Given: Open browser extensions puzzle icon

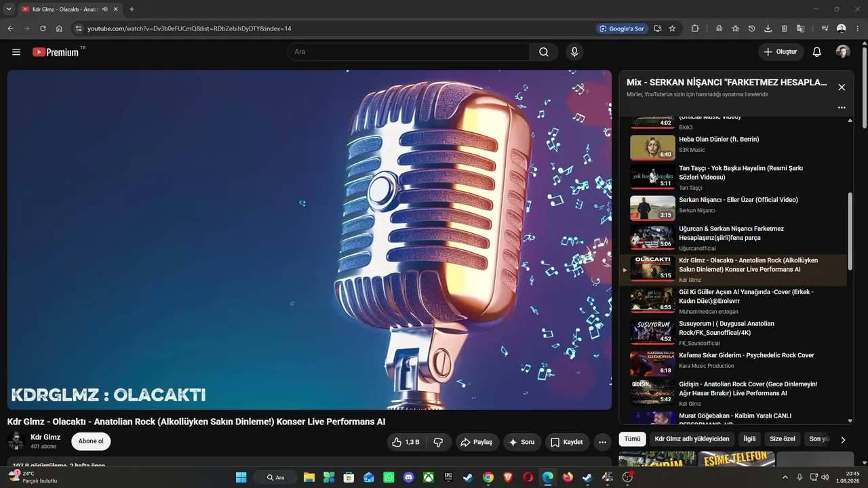Looking at the screenshot, I should click(695, 28).
